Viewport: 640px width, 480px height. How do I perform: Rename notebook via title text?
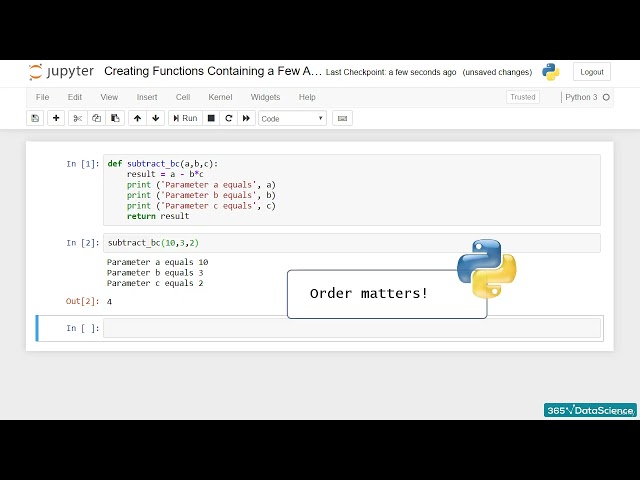213,71
